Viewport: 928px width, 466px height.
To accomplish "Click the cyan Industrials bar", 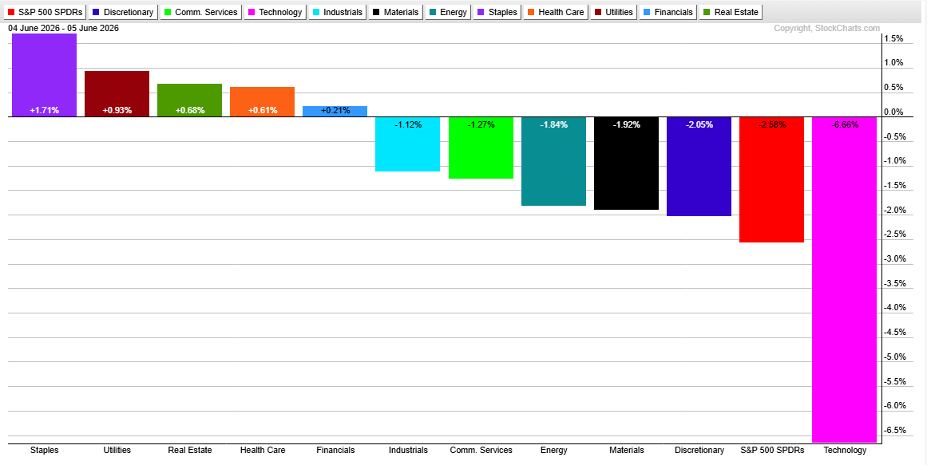I will click(408, 144).
